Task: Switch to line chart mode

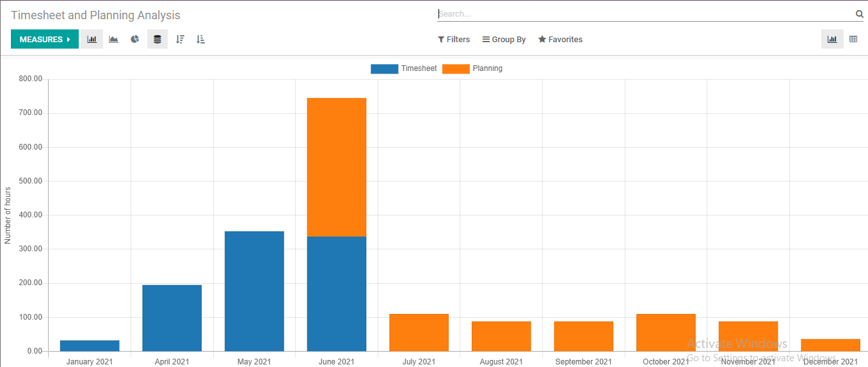Action: click(113, 39)
